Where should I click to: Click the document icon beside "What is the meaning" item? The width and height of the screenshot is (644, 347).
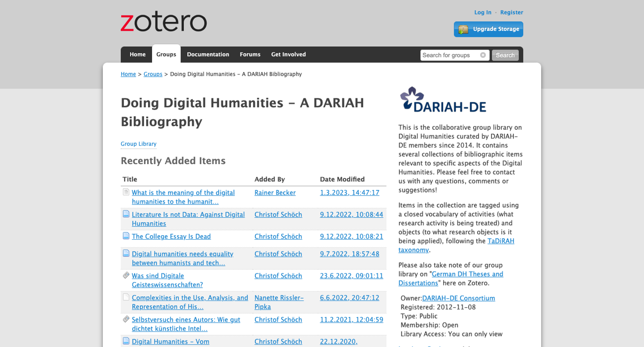pos(126,190)
